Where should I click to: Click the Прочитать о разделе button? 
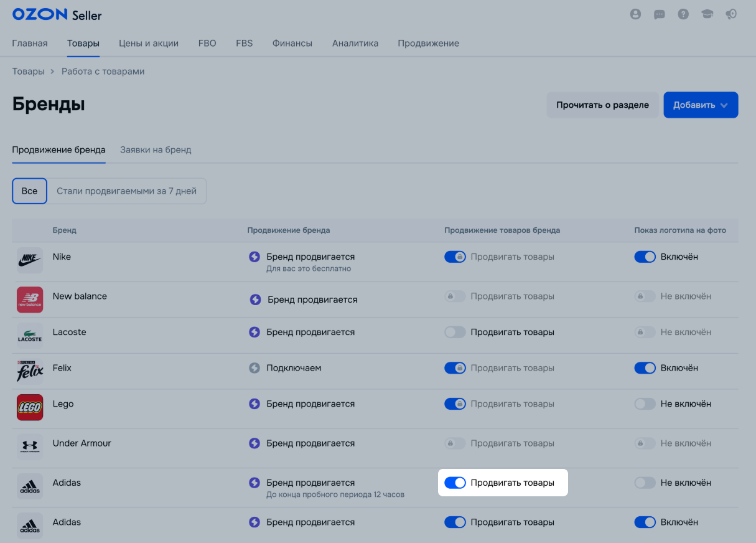click(x=602, y=105)
